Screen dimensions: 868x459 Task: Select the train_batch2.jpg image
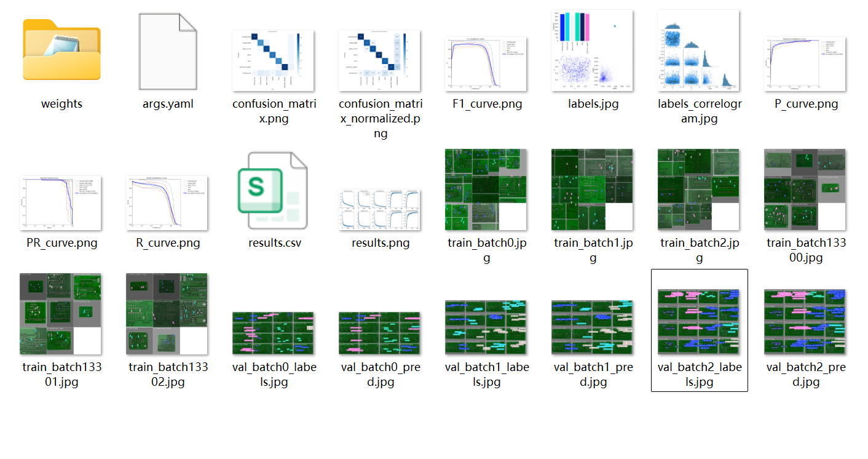[x=698, y=190]
